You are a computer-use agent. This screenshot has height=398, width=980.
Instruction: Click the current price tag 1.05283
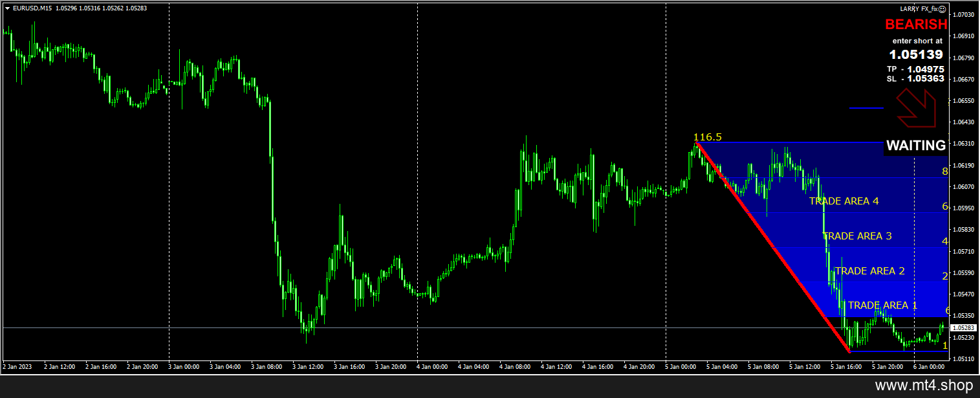[x=963, y=328]
